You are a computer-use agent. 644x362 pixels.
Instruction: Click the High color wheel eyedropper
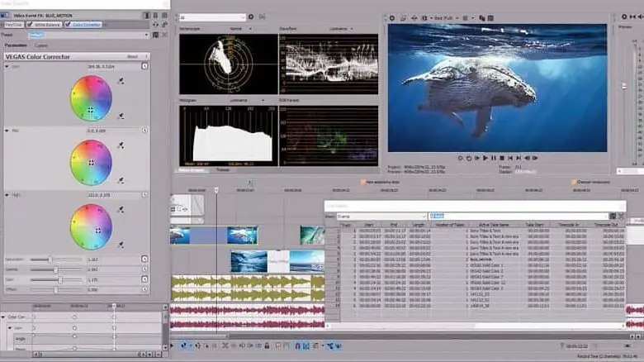121,211
